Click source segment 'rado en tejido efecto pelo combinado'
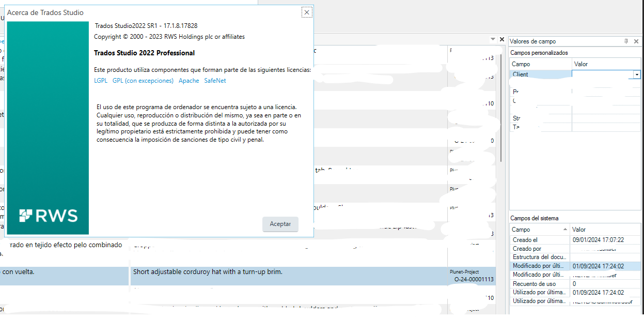The image size is (644, 318). (66, 245)
